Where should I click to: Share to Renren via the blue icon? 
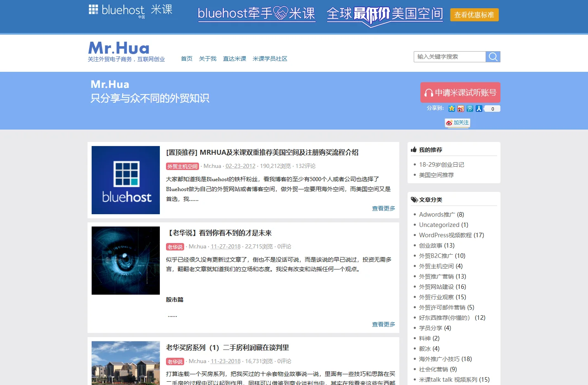click(x=479, y=109)
